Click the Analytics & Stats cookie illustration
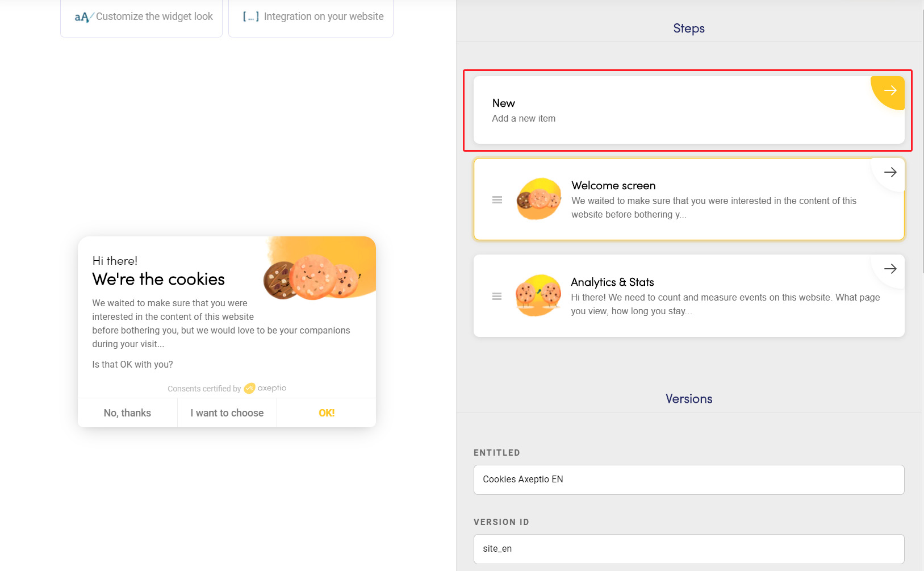 tap(538, 295)
